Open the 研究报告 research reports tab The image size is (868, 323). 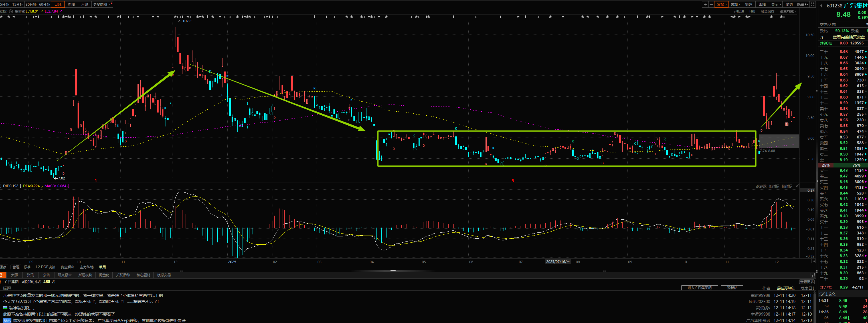pos(64,275)
